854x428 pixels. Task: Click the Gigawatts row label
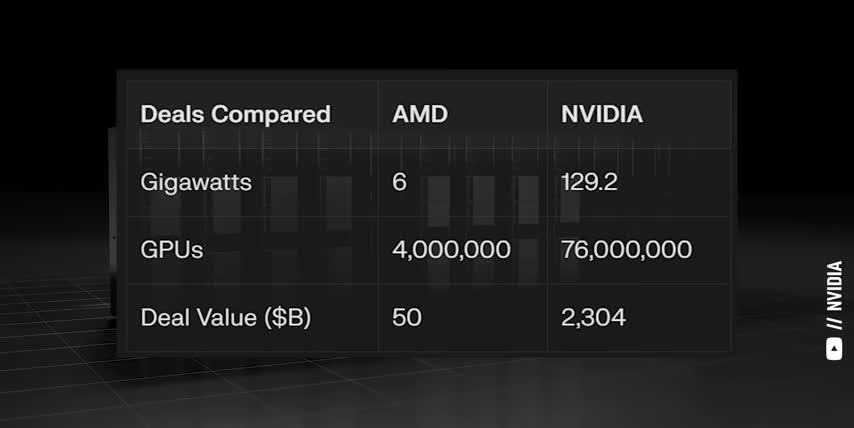pyautogui.click(x=196, y=183)
